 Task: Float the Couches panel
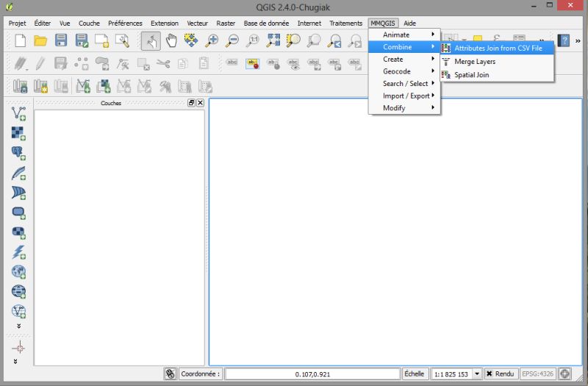191,103
